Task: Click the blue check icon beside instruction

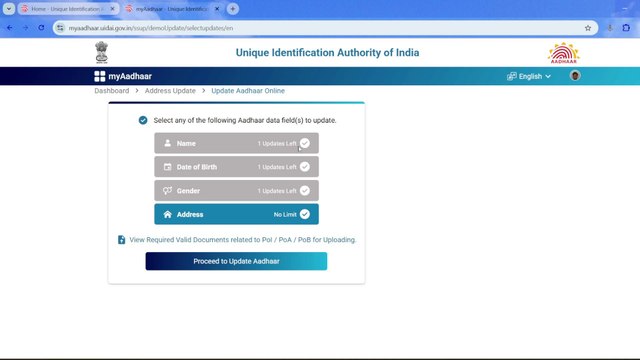Action: point(143,120)
